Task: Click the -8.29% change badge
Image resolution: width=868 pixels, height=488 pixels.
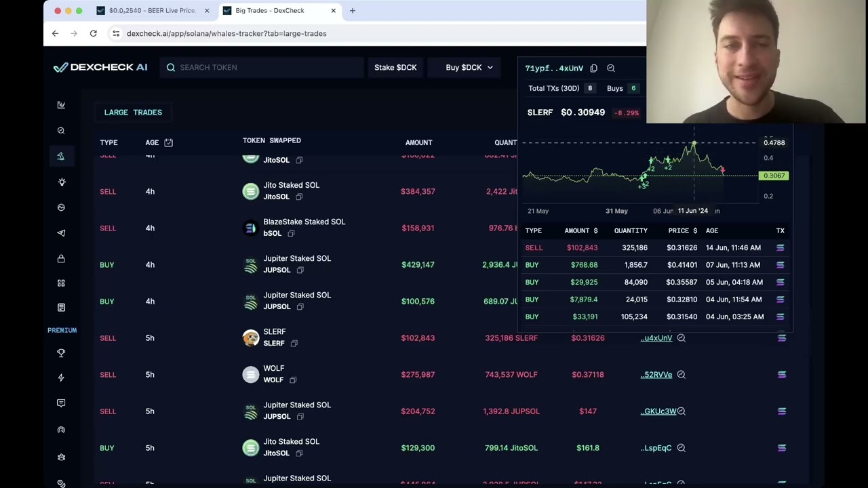Action: click(626, 113)
